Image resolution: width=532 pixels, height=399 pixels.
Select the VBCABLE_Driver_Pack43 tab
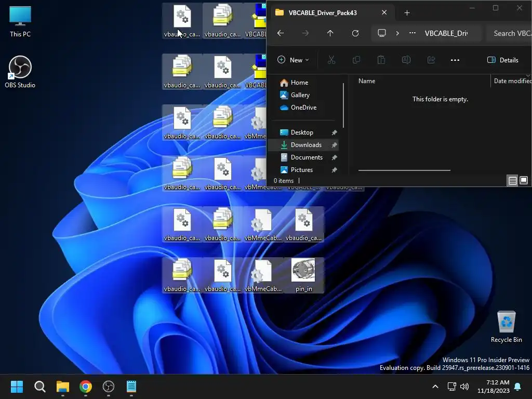click(332, 13)
